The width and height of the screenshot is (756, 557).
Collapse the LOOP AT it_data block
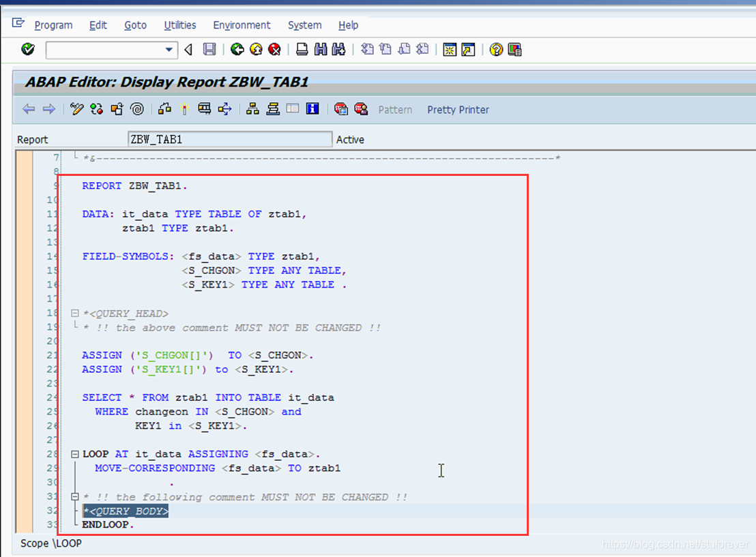75,454
